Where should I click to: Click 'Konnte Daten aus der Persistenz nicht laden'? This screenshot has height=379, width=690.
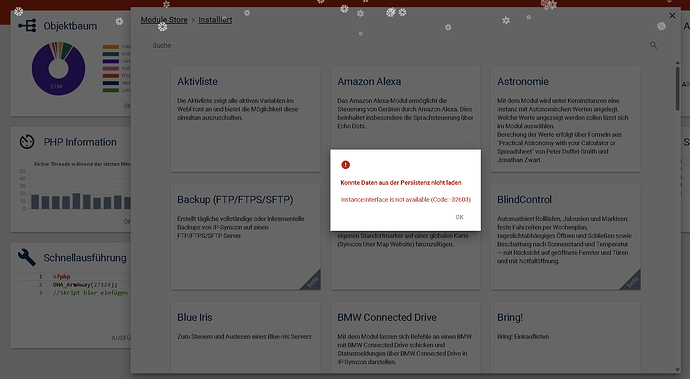tap(401, 182)
